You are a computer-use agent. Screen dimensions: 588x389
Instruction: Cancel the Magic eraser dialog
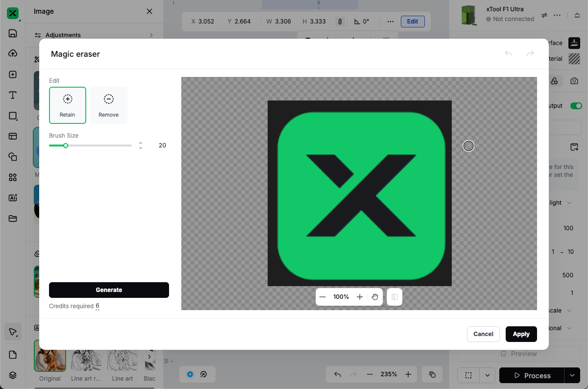[483, 334]
